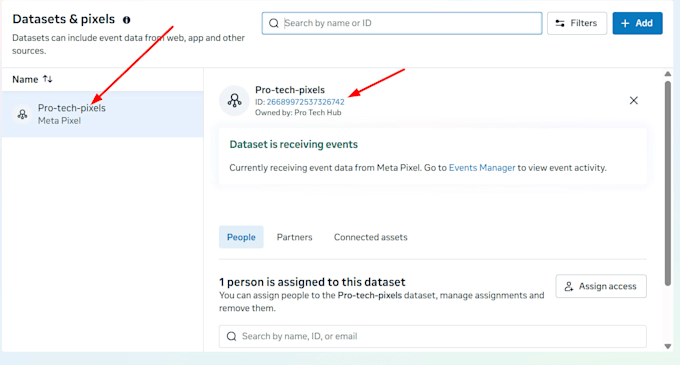This screenshot has width=680, height=365.
Task: Open the Events Manager link
Action: [x=482, y=168]
